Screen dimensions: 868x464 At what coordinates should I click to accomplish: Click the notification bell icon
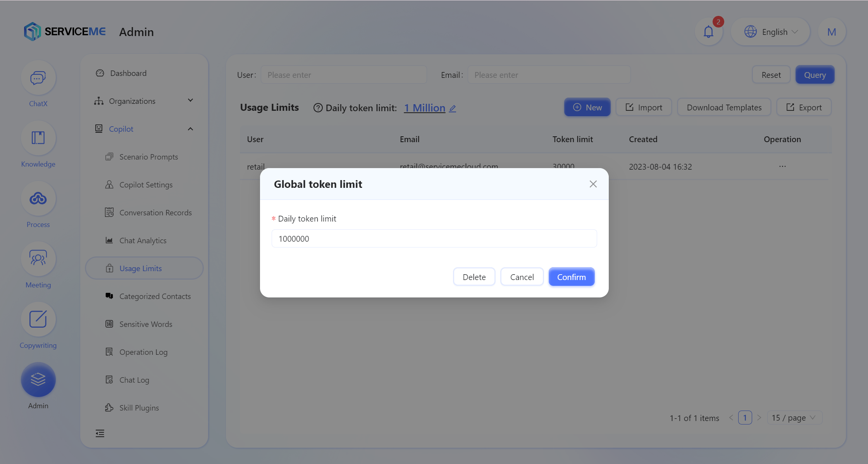click(708, 32)
